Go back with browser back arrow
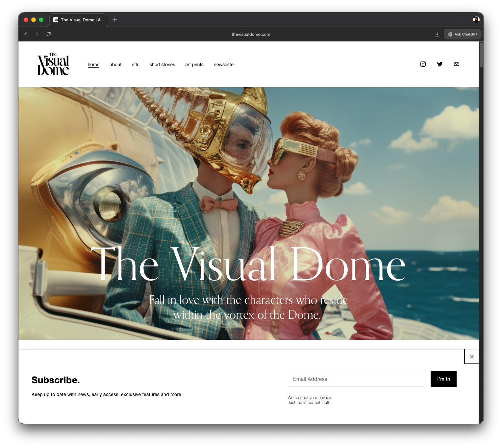 [x=26, y=34]
